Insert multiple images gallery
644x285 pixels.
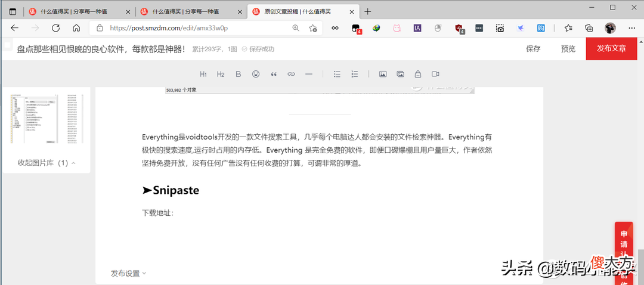pos(401,74)
